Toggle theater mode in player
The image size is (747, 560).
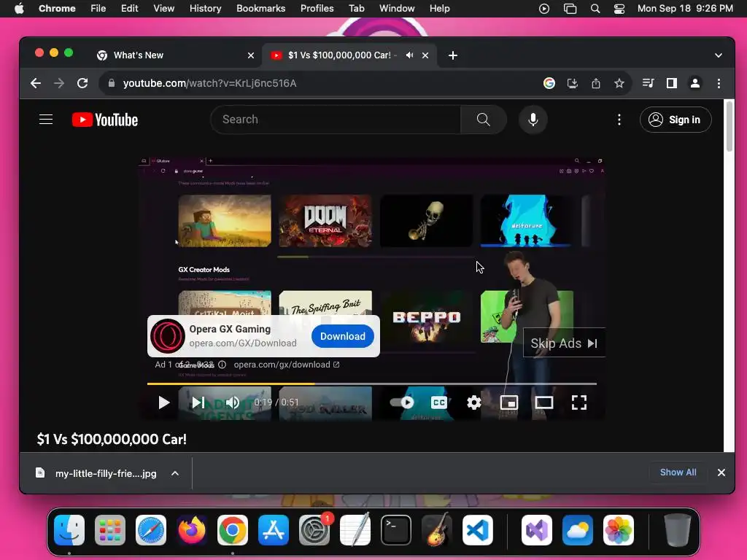click(x=543, y=402)
